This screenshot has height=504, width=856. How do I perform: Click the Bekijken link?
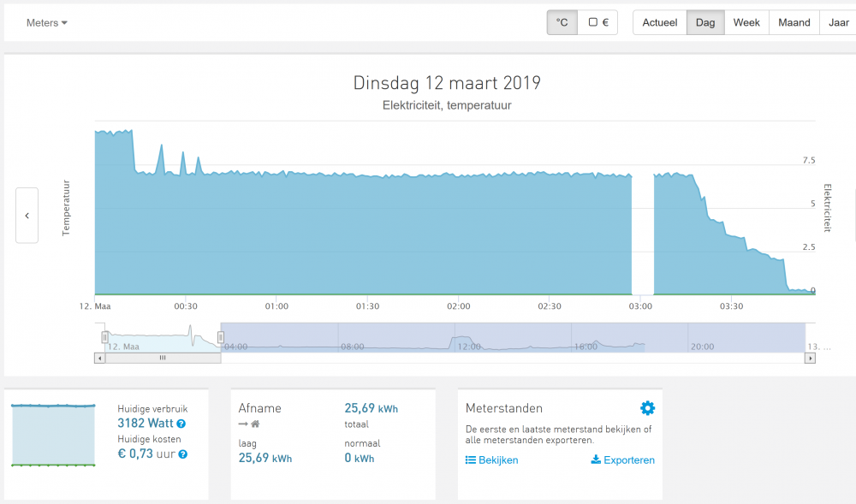pos(497,460)
